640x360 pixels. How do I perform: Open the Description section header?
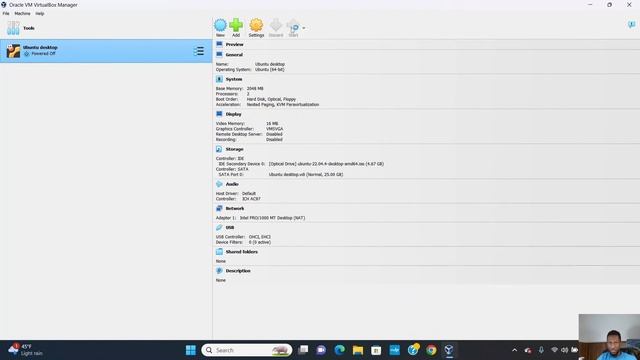238,271
